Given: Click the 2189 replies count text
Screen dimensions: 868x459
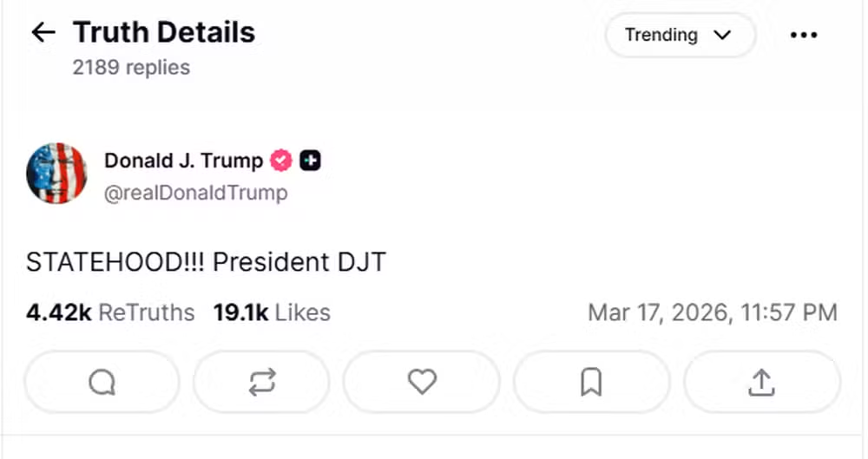Looking at the screenshot, I should pos(131,67).
